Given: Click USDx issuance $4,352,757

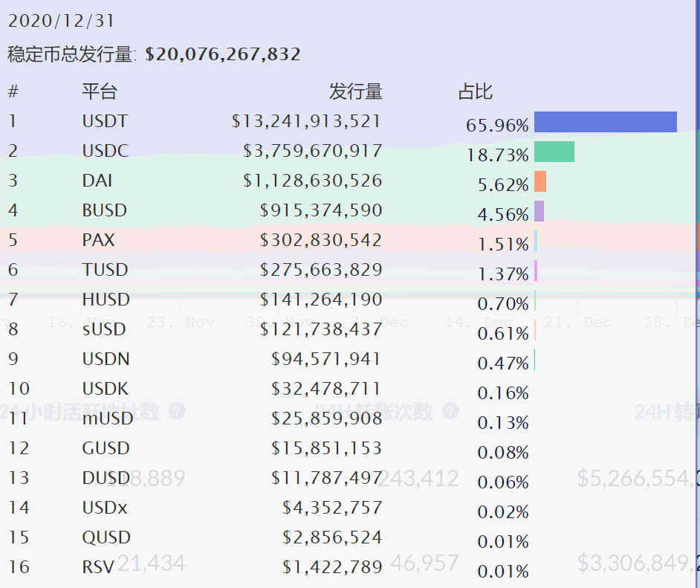Looking at the screenshot, I should [x=332, y=508].
